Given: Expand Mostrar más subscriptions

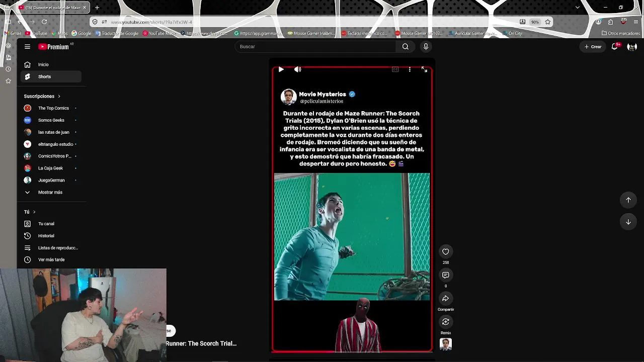Looking at the screenshot, I should [51, 192].
